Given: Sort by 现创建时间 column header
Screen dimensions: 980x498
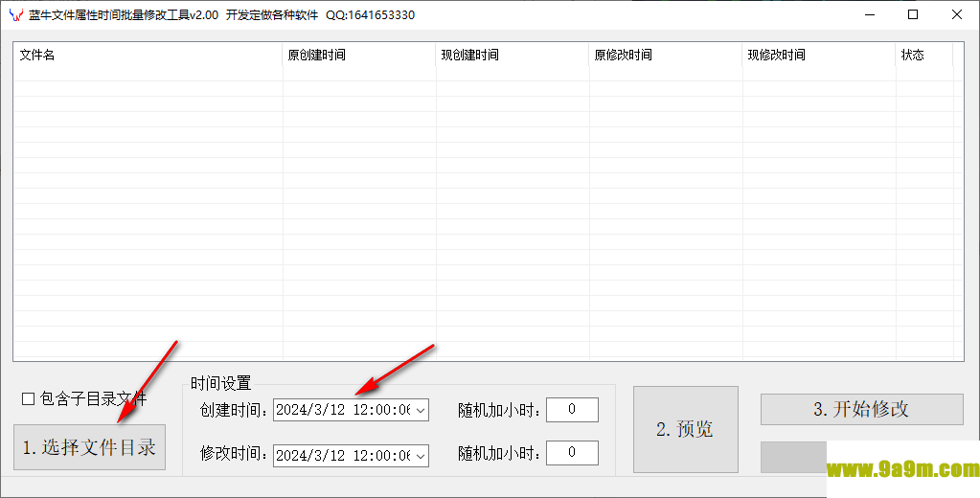Looking at the screenshot, I should [x=513, y=55].
